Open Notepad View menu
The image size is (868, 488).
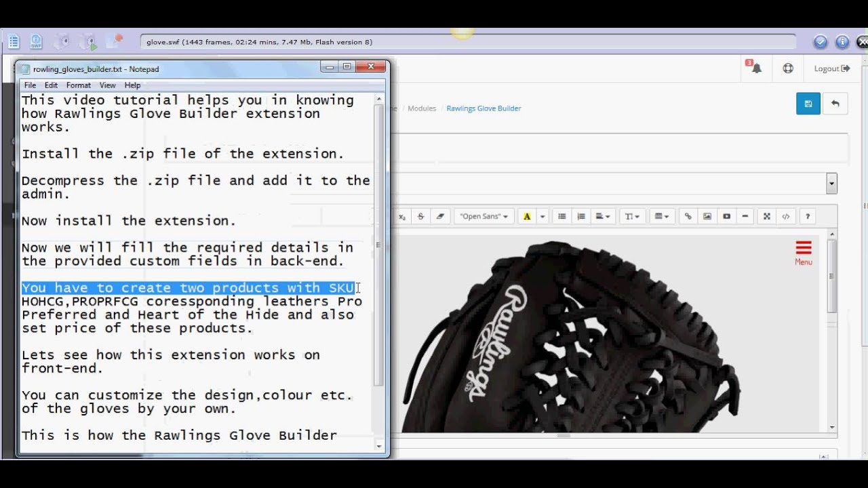pyautogui.click(x=108, y=85)
